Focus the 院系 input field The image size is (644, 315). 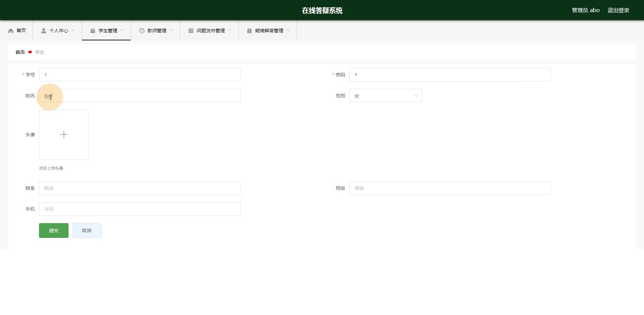pos(140,188)
